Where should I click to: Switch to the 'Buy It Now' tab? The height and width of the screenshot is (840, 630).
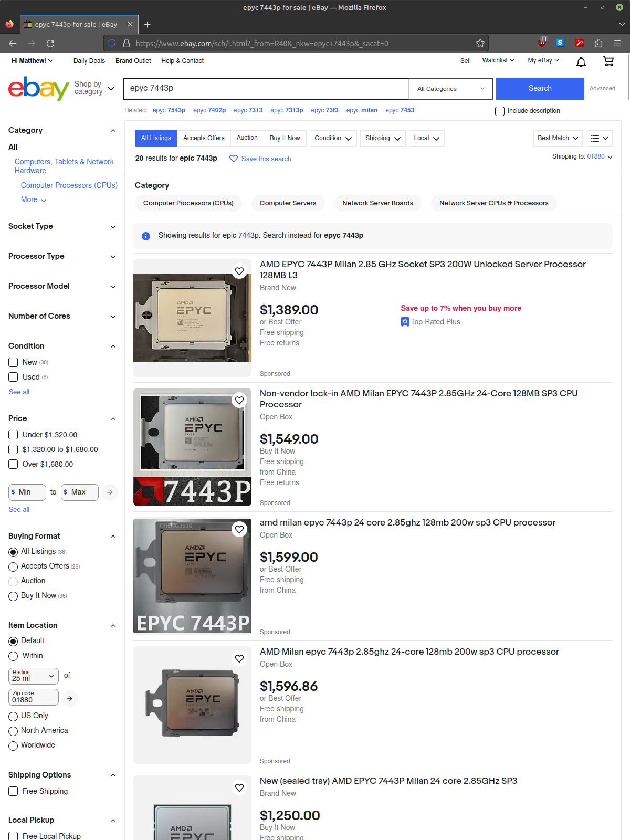[x=285, y=138]
